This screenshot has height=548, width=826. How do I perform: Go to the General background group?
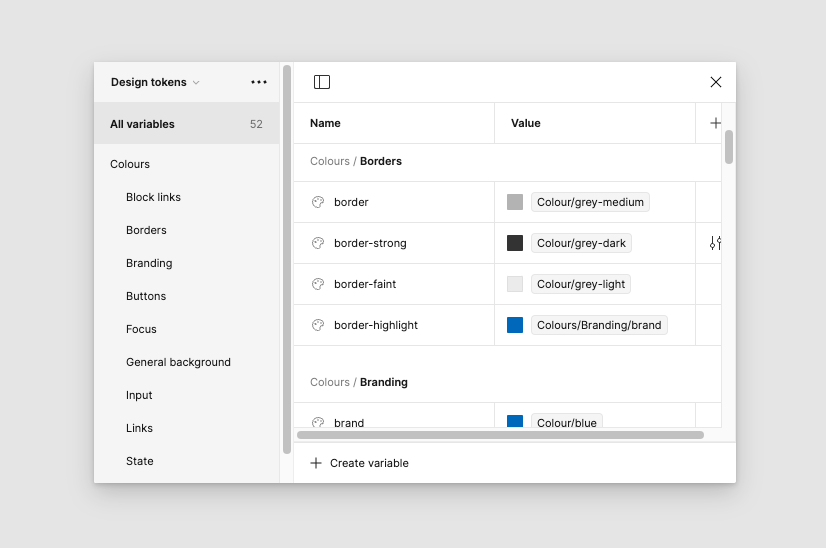tap(178, 362)
